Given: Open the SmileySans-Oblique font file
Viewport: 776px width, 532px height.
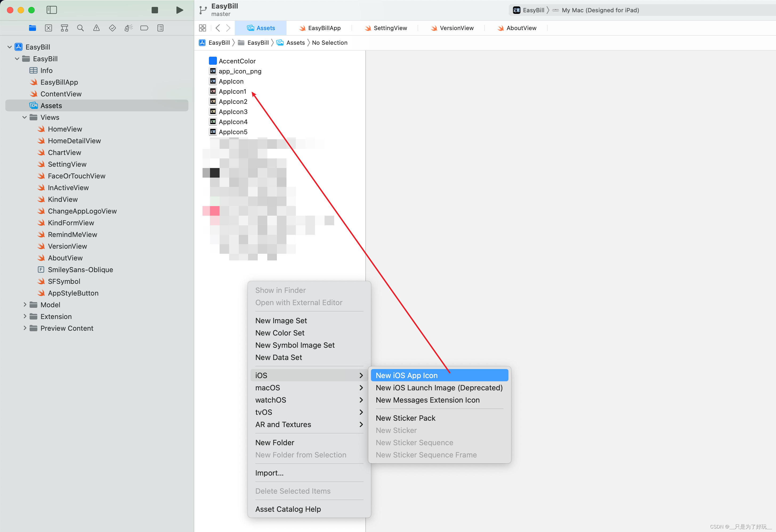Looking at the screenshot, I should (75, 269).
